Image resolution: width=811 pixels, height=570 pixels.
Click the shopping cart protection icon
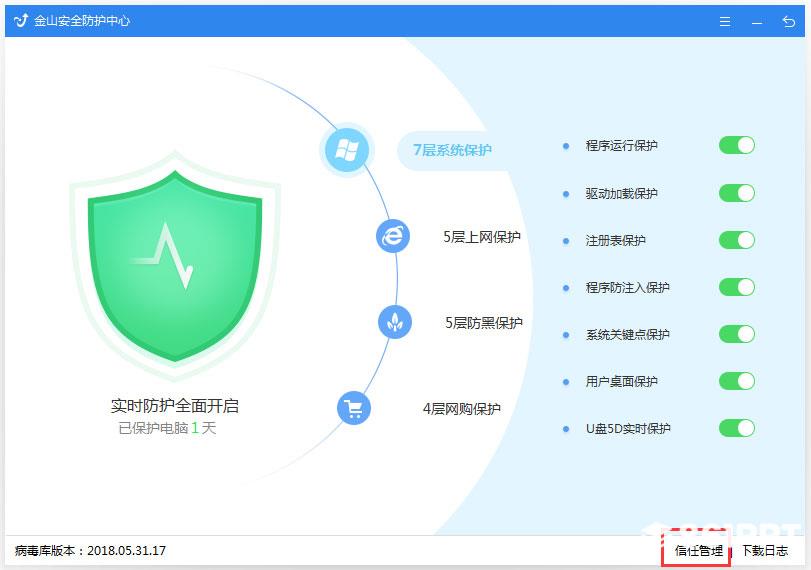[x=354, y=408]
